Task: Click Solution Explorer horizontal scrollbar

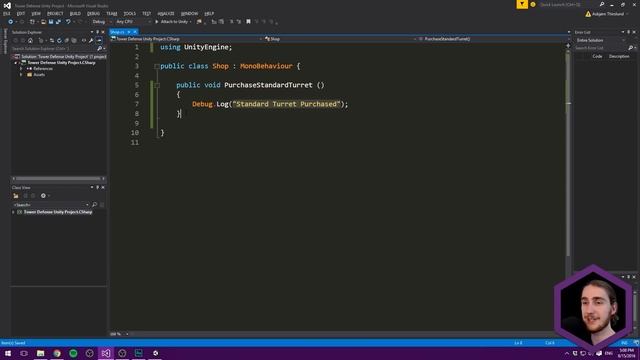Action: pyautogui.click(x=58, y=178)
